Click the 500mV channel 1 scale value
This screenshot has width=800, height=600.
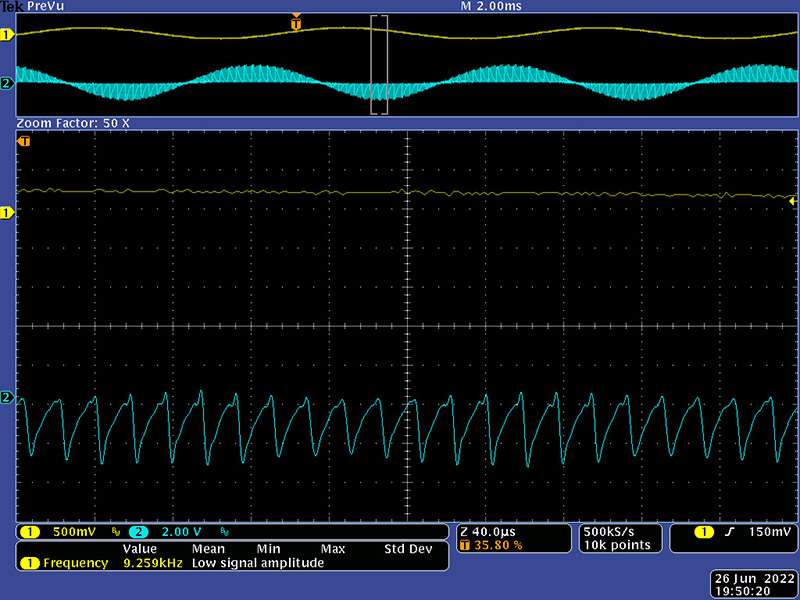click(74, 532)
